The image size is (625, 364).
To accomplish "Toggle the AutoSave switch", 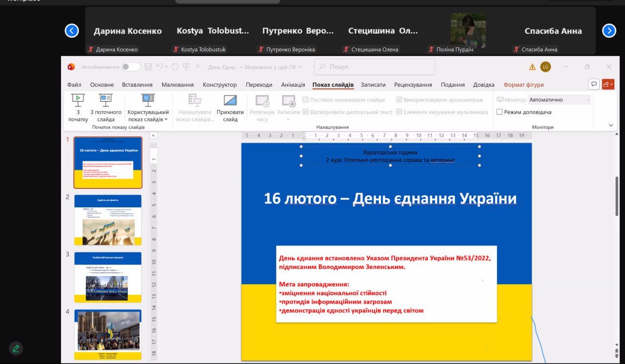I will [130, 67].
